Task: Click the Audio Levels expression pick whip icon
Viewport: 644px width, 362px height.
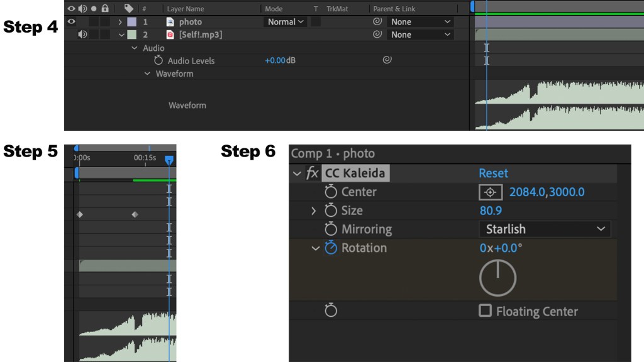Action: (387, 60)
